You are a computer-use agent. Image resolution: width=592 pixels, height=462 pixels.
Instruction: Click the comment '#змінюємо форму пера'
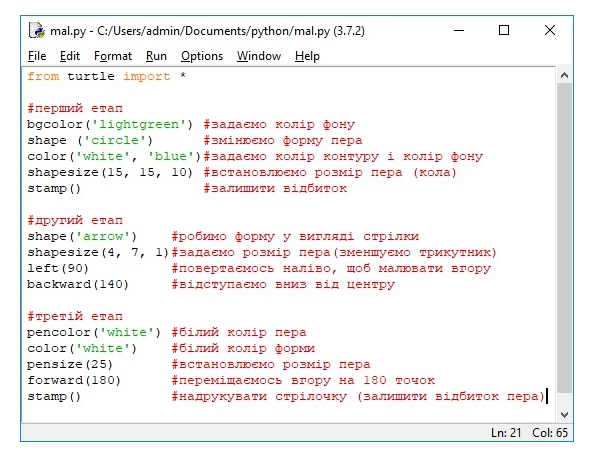coord(283,140)
